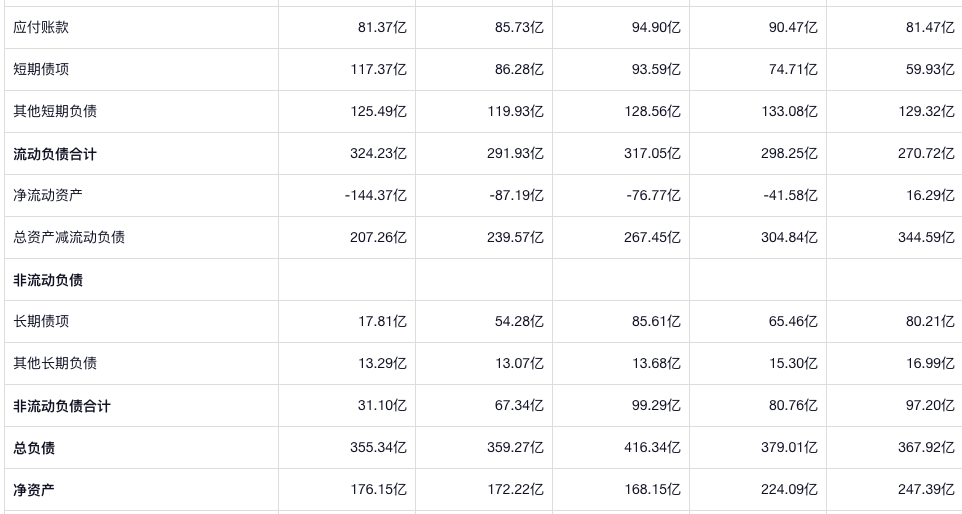
Task: Click the 其他短期负债 row label
Action: 55,112
